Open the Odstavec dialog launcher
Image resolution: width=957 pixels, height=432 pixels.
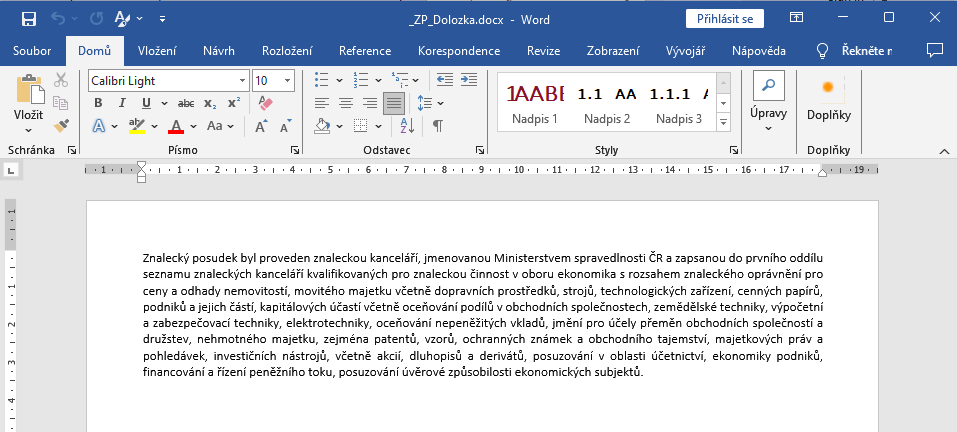pos(480,150)
